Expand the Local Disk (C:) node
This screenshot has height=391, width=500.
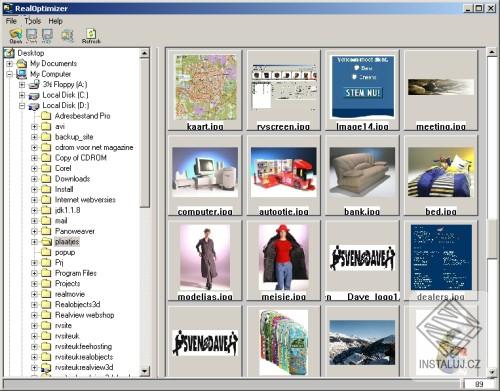click(22, 95)
